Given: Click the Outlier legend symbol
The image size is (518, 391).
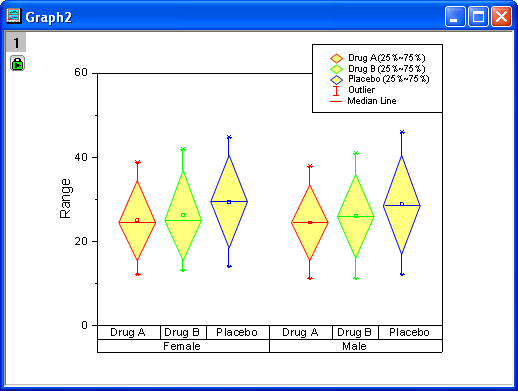Looking at the screenshot, I should [x=336, y=90].
